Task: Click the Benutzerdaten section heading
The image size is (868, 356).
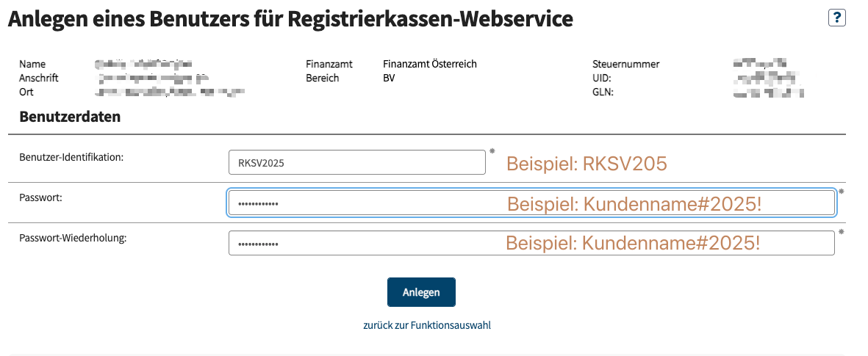Action: [x=70, y=117]
